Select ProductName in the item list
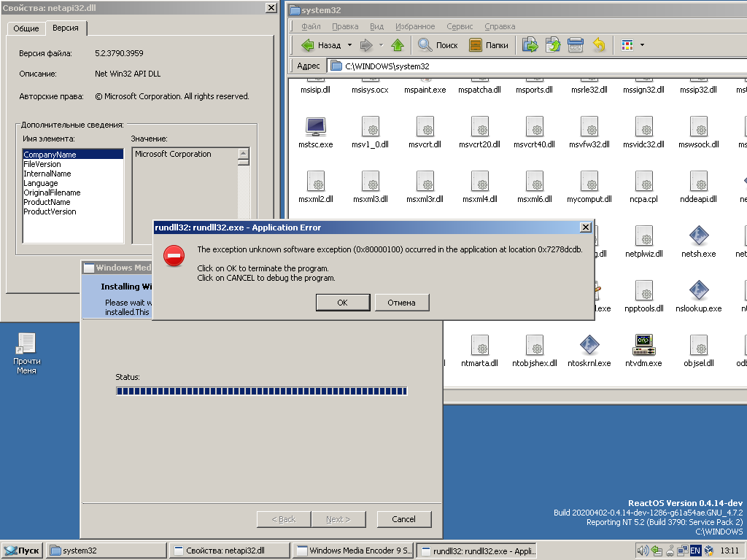Viewport: 747px width, 560px height. click(73, 202)
